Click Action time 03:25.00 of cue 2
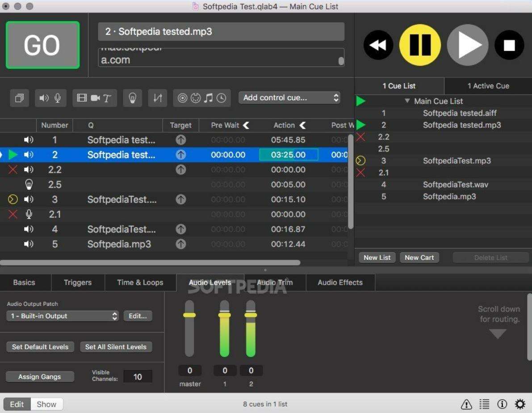Image resolution: width=532 pixels, height=413 pixels. (x=289, y=155)
